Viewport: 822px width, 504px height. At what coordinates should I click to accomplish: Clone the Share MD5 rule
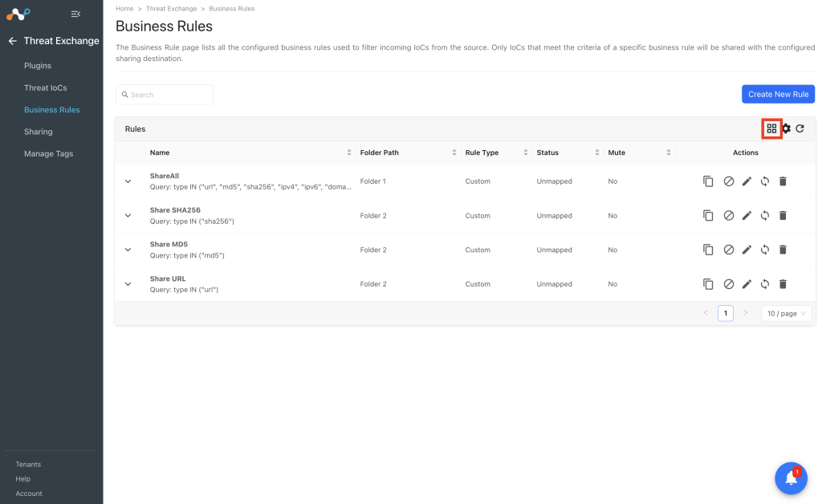(x=708, y=250)
